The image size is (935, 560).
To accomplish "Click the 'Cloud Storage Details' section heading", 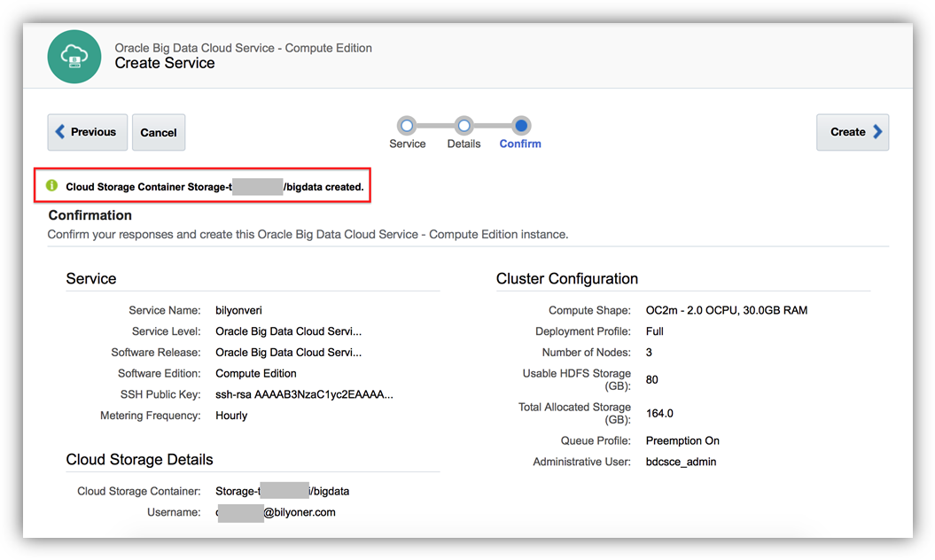I will (139, 459).
